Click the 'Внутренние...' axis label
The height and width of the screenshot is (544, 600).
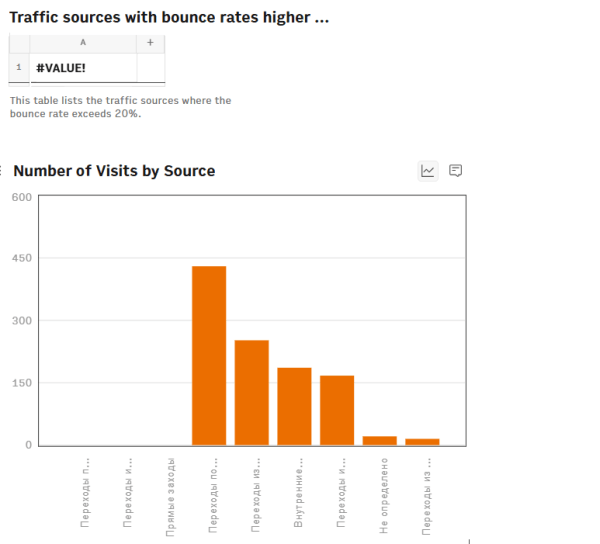[298, 495]
